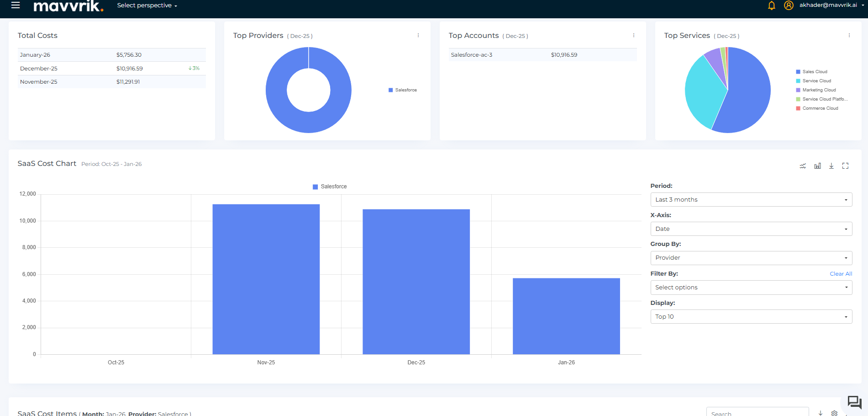Download the SaaS Cost Chart
The width and height of the screenshot is (868, 416).
pos(831,166)
